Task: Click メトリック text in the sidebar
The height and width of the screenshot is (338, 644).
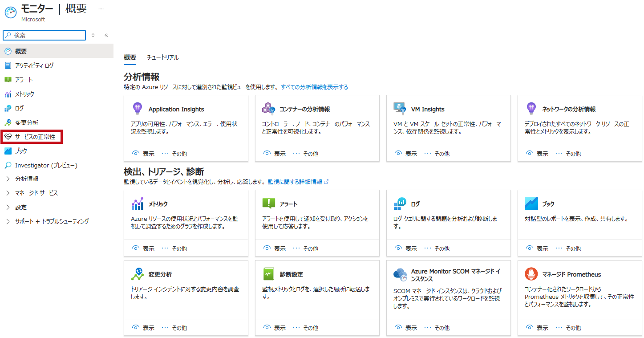Action: click(24, 94)
